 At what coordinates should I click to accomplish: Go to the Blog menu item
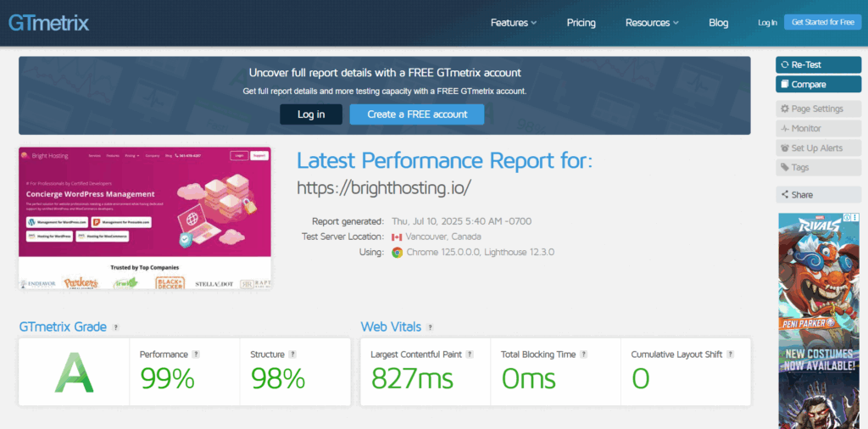coord(718,23)
